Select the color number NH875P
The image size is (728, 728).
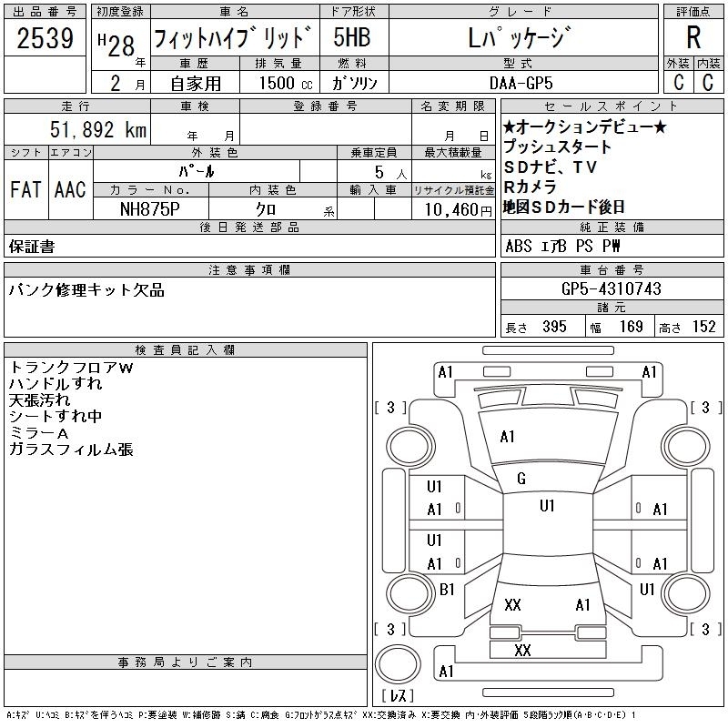[x=149, y=209]
